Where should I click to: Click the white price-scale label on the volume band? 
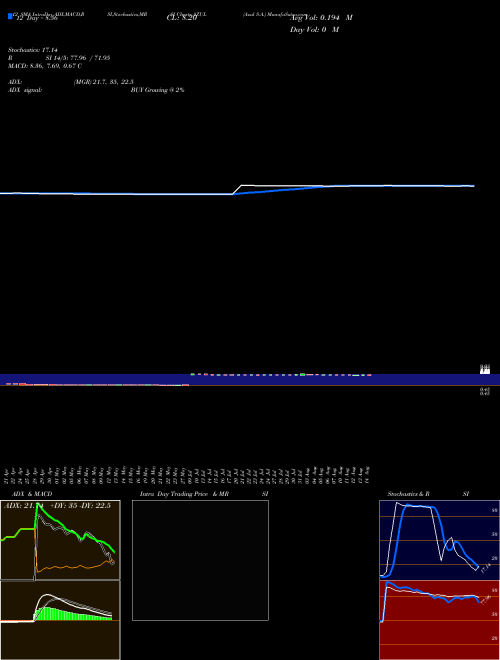coord(485,369)
